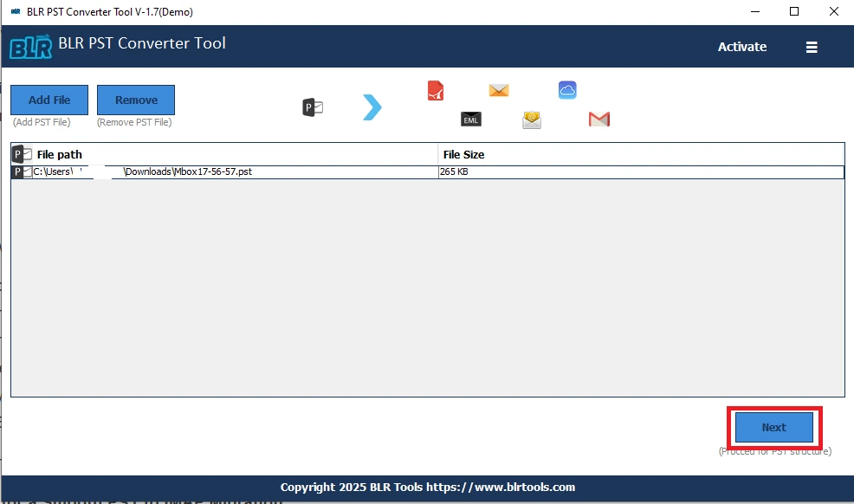
Task: Minimize the converter window
Action: [755, 11]
